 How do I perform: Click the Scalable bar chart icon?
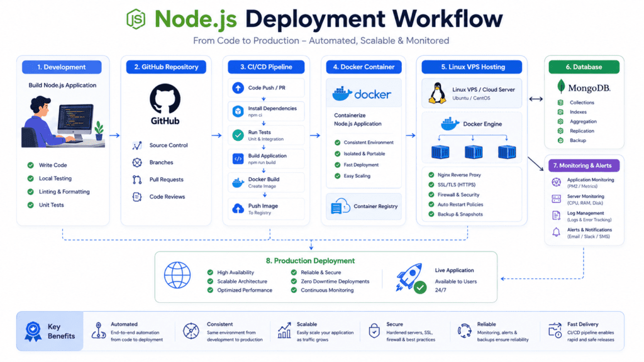(x=284, y=331)
